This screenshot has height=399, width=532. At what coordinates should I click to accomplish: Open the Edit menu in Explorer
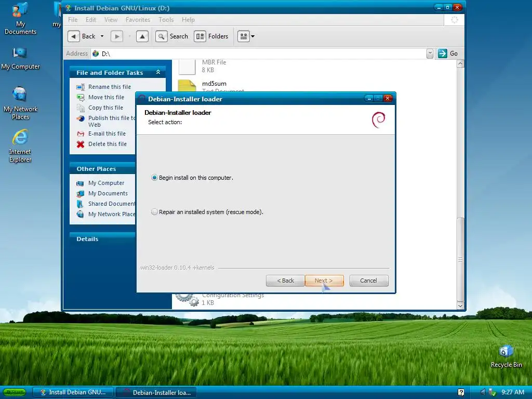point(90,20)
